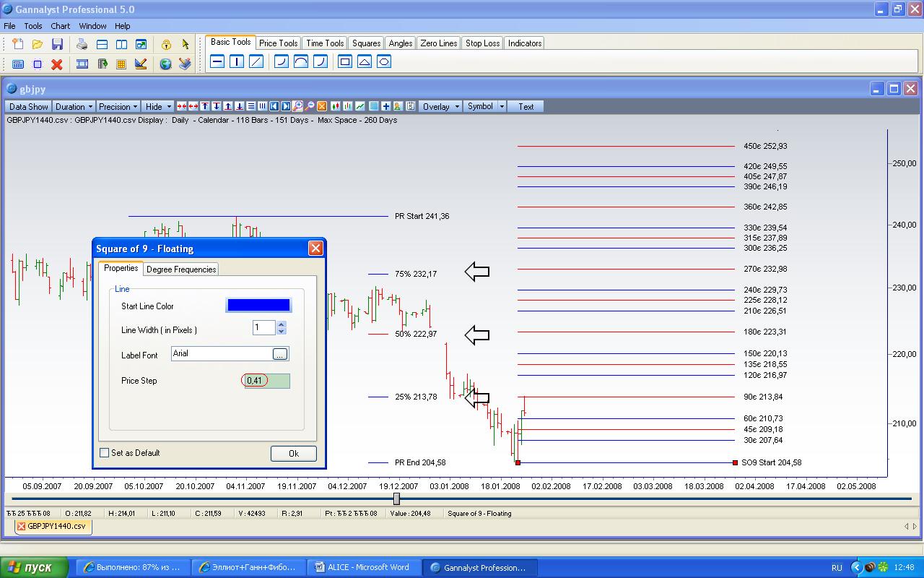This screenshot has height=578, width=924.
Task: Decrease line width with down spinner
Action: 281,331
